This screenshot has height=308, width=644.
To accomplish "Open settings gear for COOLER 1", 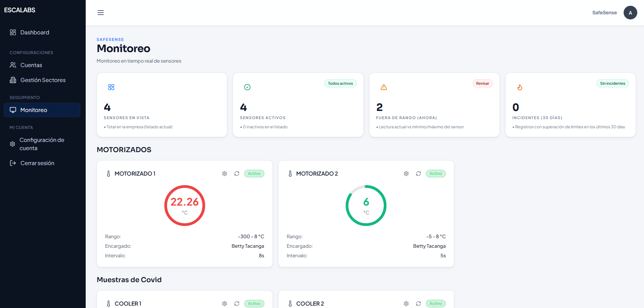I will [225, 304].
